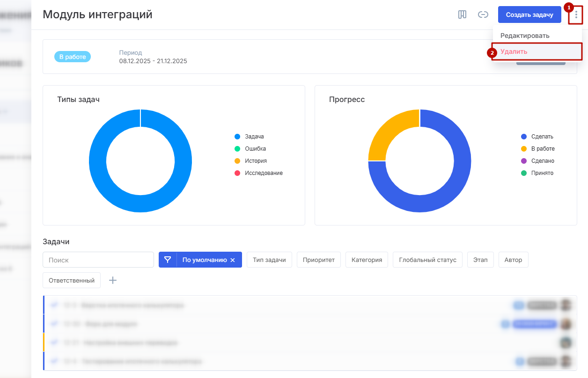588x378 pixels.
Task: Toggle 'Задача' legend item in task types
Action: (254, 137)
